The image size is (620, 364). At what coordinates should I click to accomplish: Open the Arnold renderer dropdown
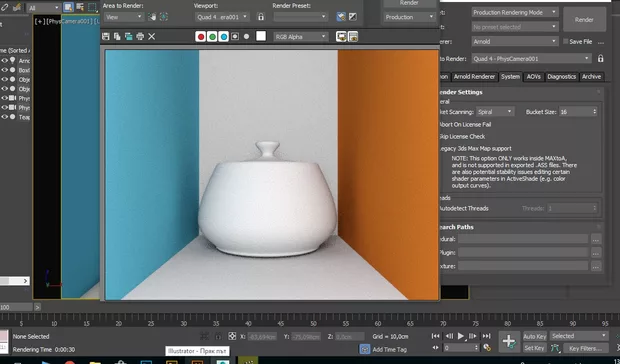tap(515, 41)
